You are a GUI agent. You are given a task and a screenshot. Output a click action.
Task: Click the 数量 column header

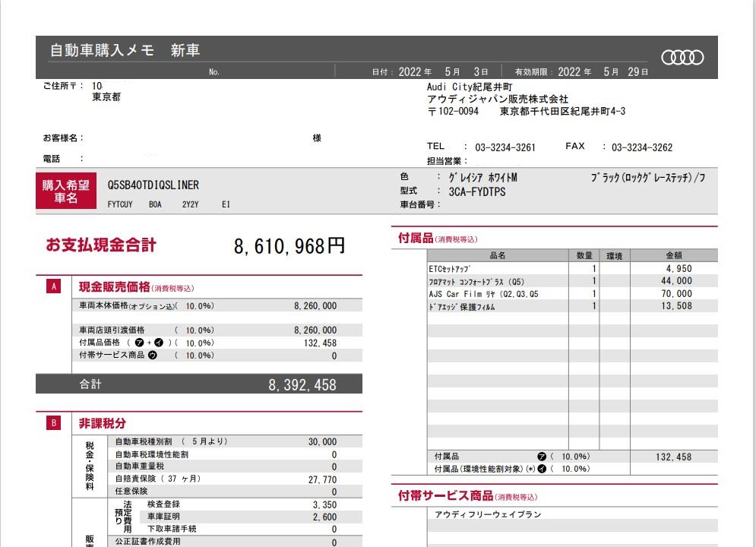click(x=584, y=255)
